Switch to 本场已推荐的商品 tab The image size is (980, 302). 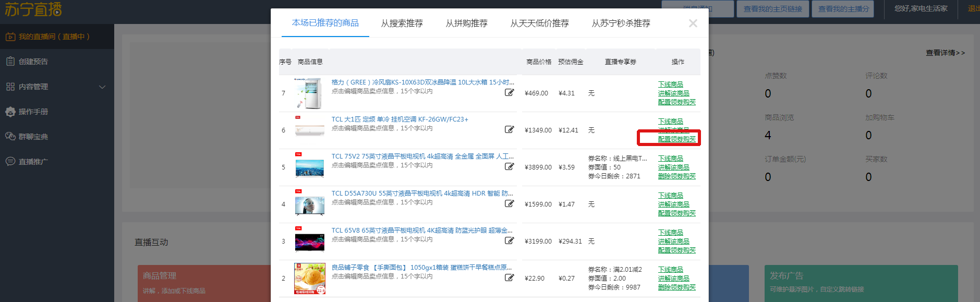point(325,23)
